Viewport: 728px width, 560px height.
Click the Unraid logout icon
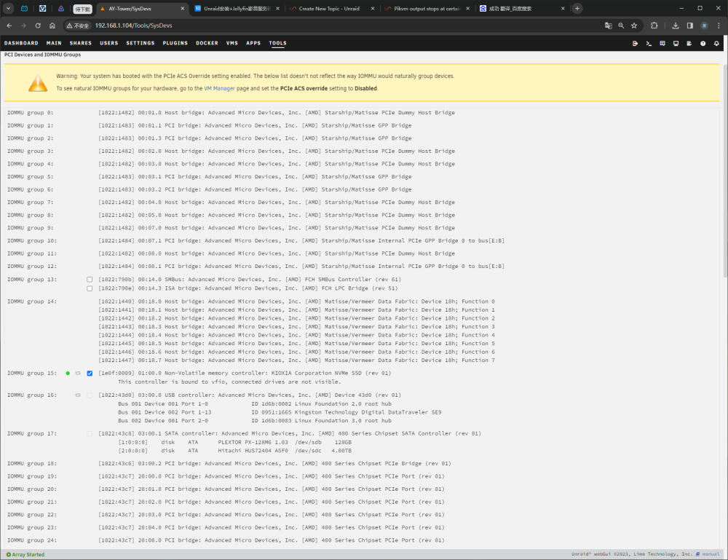pyautogui.click(x=635, y=43)
